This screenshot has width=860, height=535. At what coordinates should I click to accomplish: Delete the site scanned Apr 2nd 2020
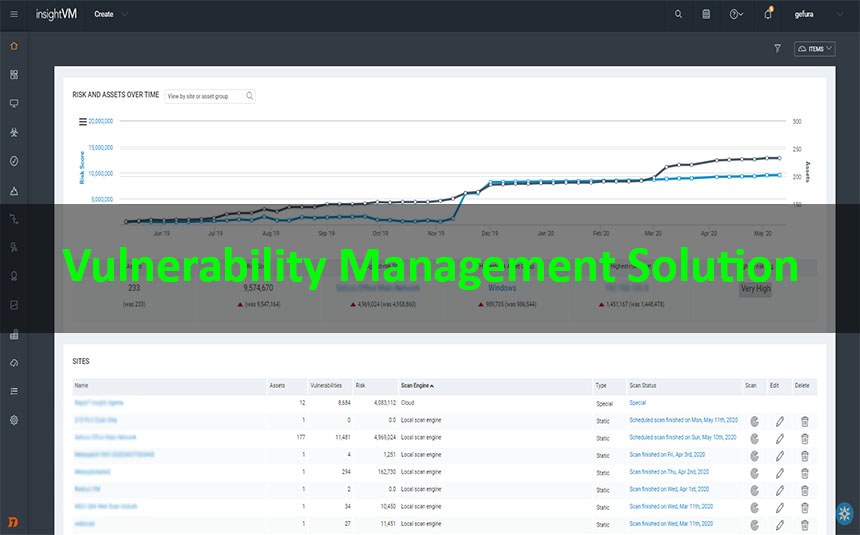click(x=805, y=474)
